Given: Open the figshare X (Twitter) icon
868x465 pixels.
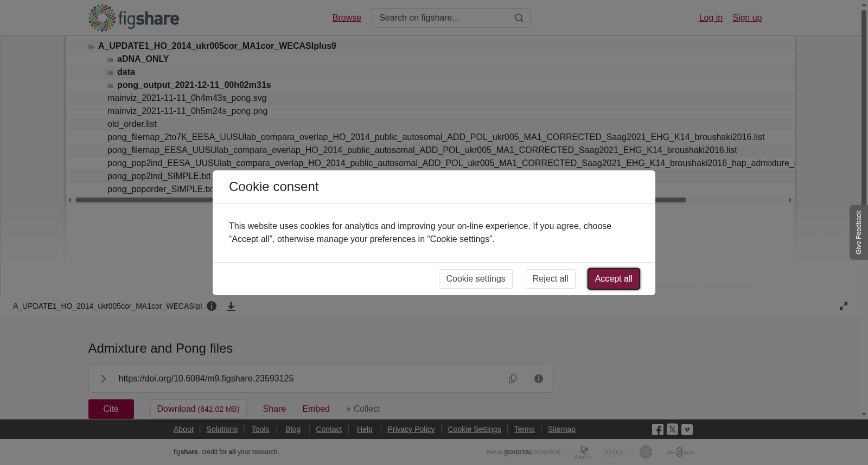Looking at the screenshot, I should (x=672, y=429).
